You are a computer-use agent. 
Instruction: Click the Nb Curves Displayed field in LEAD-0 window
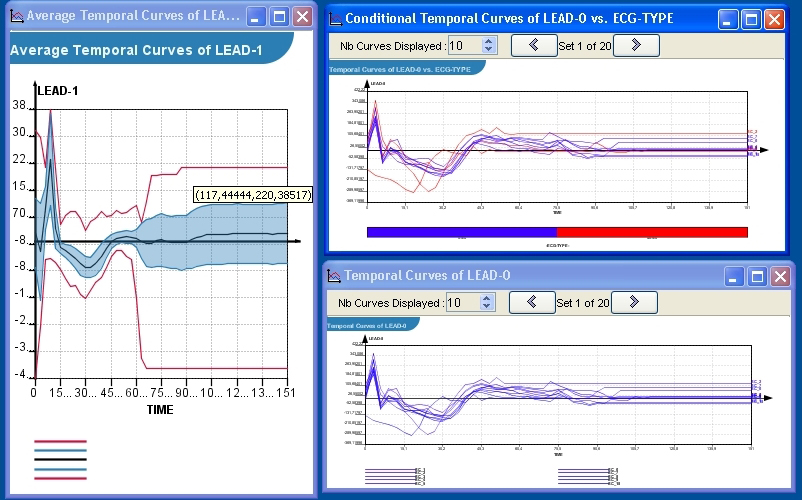[x=463, y=303]
